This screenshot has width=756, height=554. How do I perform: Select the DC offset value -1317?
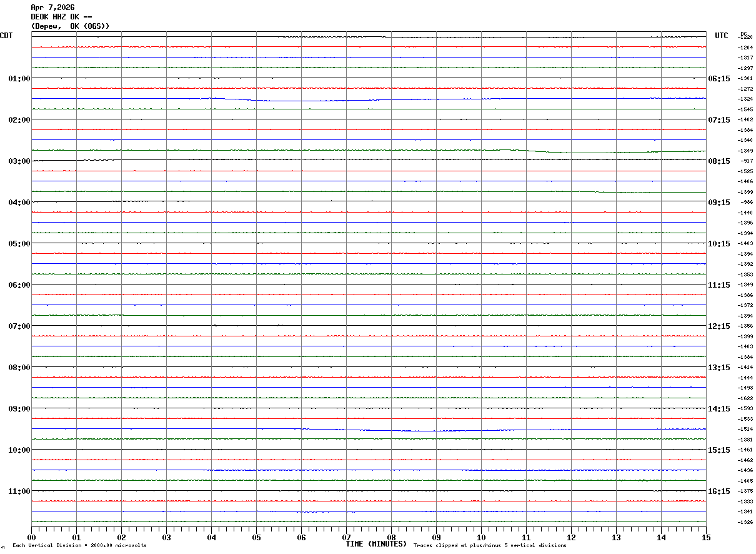coord(745,58)
